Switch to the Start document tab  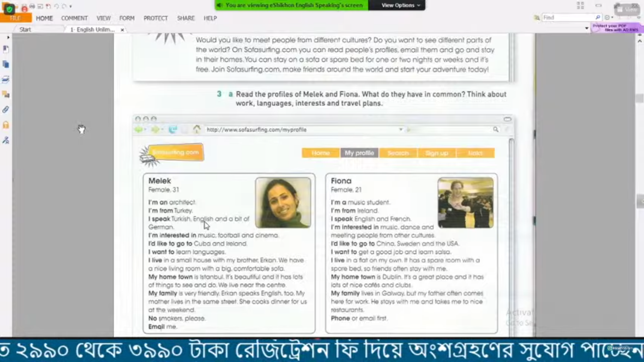25,29
